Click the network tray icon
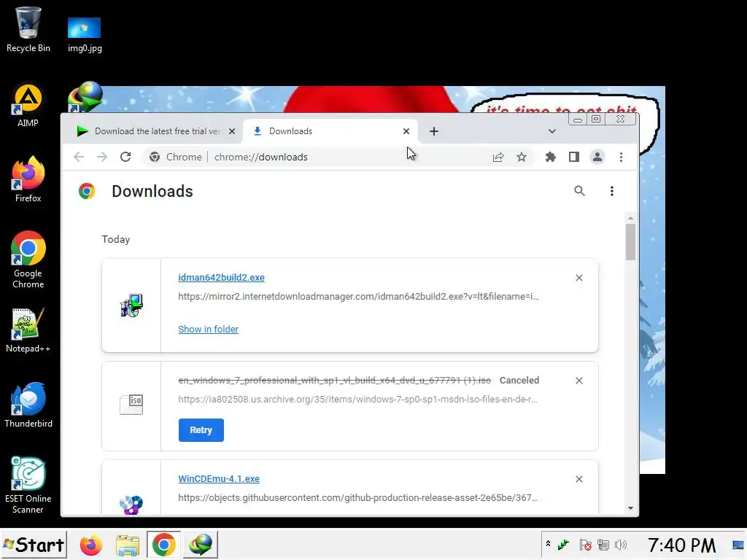Viewport: 747px width, 560px height. pyautogui.click(x=603, y=544)
